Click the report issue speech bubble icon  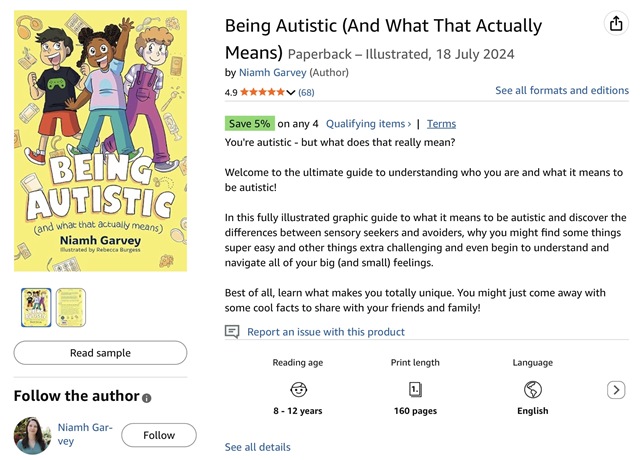pyautogui.click(x=232, y=332)
